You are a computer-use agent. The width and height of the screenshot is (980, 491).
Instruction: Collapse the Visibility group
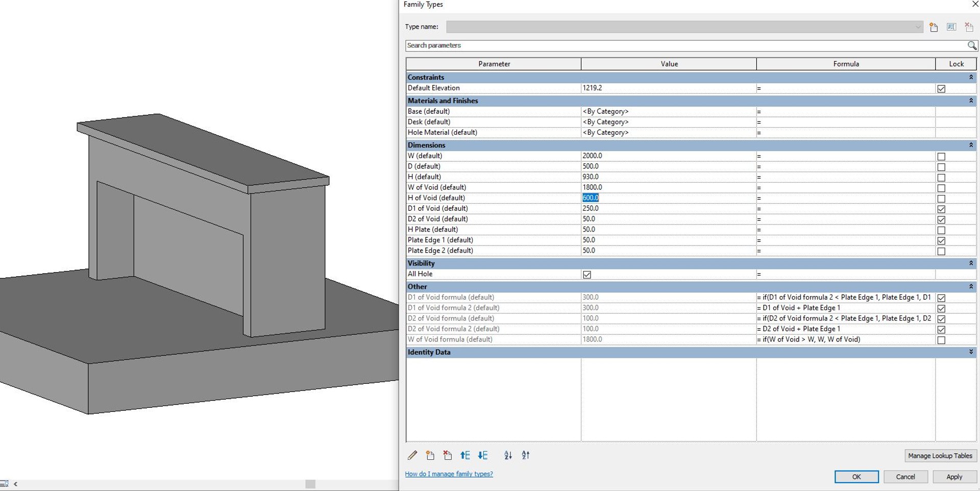click(x=971, y=263)
